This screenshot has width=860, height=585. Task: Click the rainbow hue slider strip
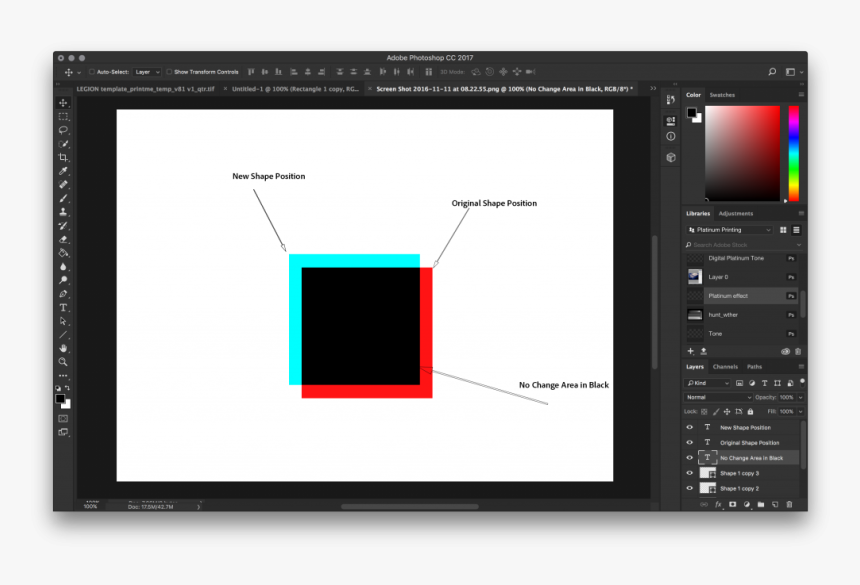tap(794, 150)
